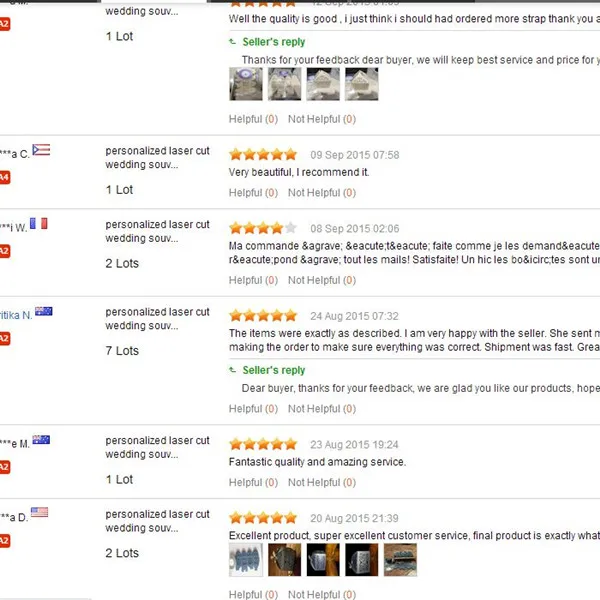600x600 pixels.
Task: Click the four-star rating on 08 Sep review
Action: pyautogui.click(x=263, y=228)
